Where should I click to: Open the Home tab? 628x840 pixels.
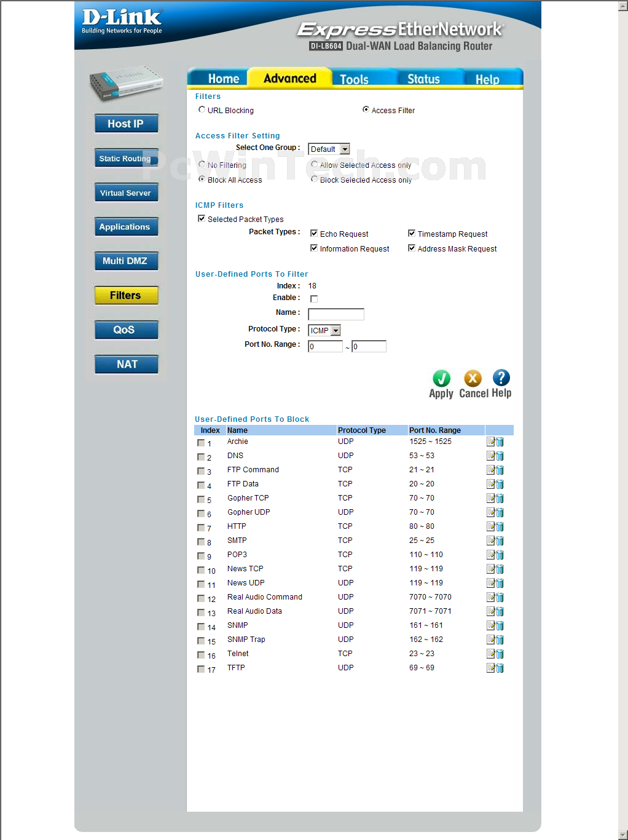(223, 79)
